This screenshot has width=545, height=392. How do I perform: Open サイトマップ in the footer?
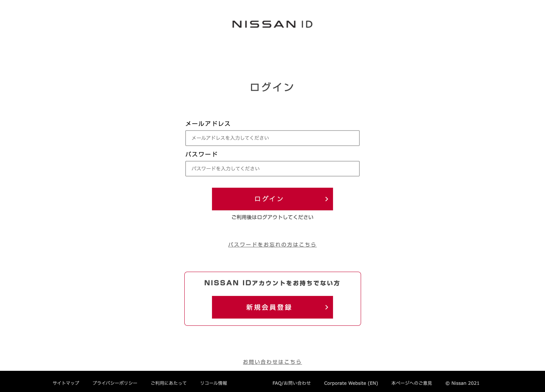(66, 383)
